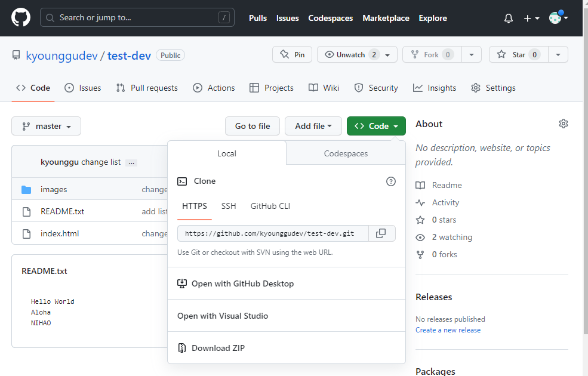Pin this repository
This screenshot has width=588, height=376.
pyautogui.click(x=292, y=55)
